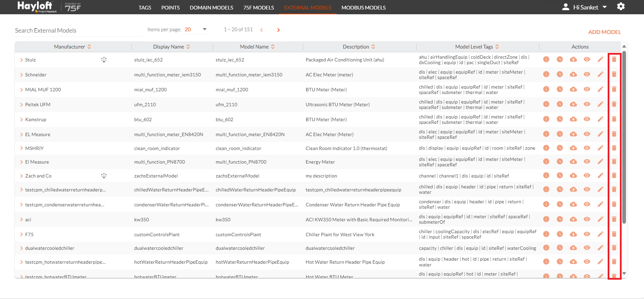644x299 pixels.
Task: Toggle eye icon for MSHRIY row
Action: (x=587, y=148)
